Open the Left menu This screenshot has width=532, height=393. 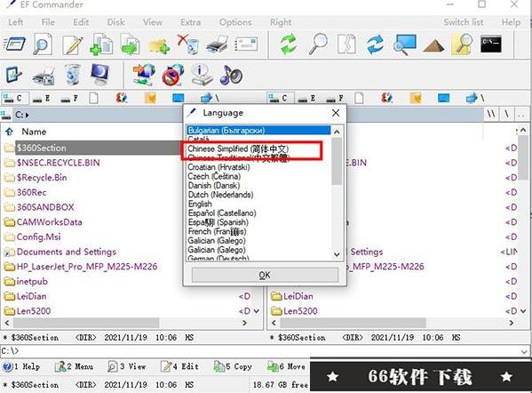(x=16, y=22)
